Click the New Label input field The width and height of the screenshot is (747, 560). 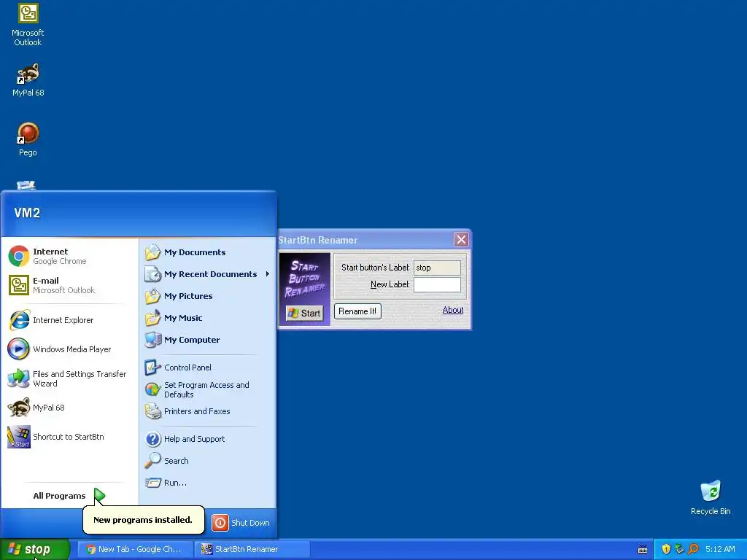tap(437, 284)
